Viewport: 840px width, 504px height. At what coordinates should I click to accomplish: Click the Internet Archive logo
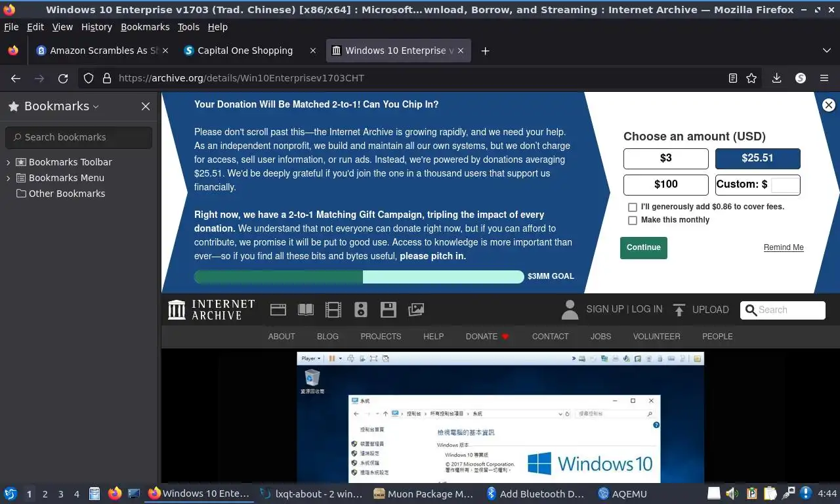click(x=211, y=310)
